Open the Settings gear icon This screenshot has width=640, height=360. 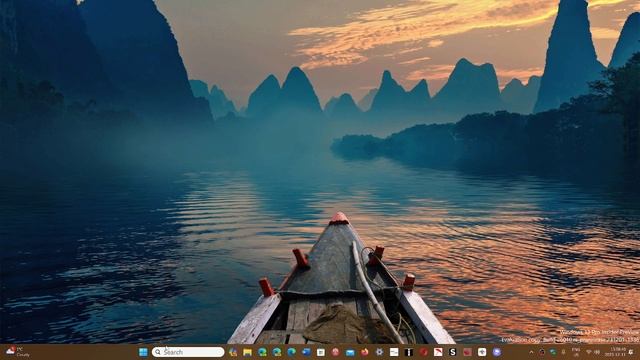[x=379, y=352]
